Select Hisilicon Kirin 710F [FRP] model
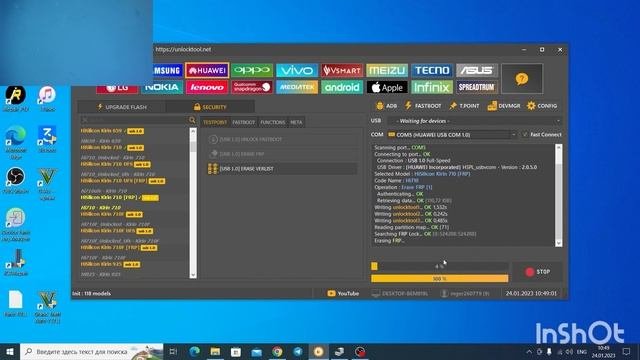Viewport: 640px width, 360px height. (x=119, y=247)
